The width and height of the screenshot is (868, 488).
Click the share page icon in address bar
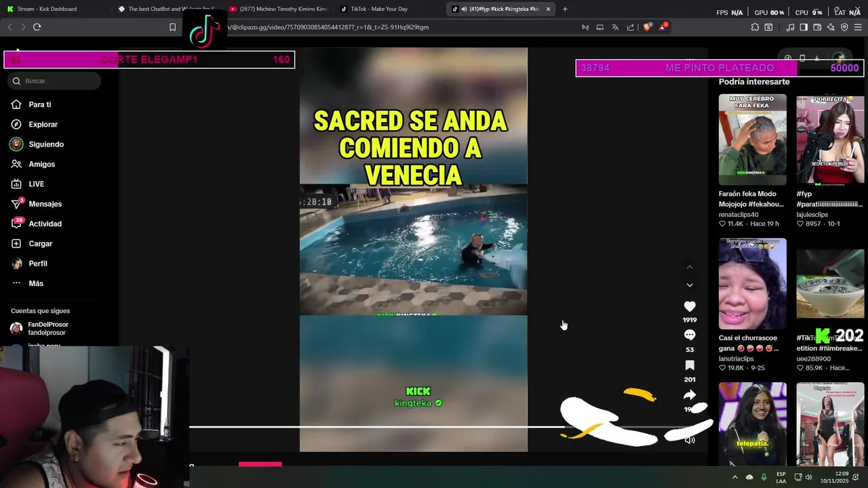[631, 27]
